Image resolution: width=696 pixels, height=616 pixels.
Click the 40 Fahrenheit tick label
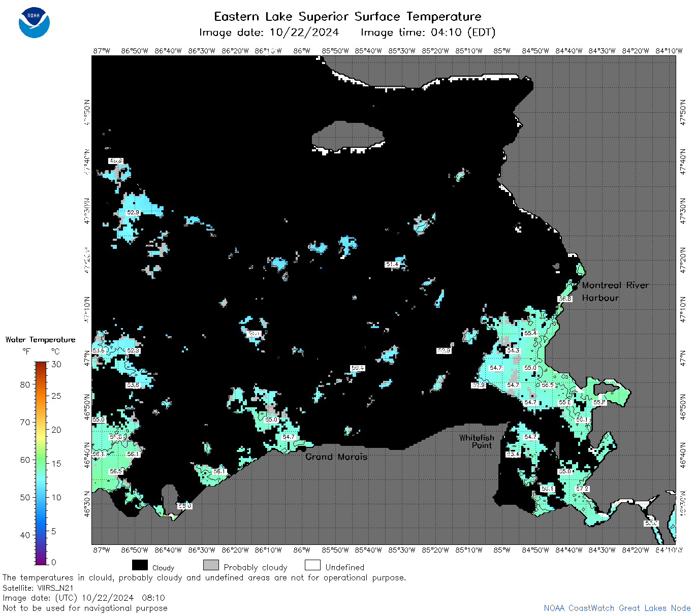[x=25, y=535]
